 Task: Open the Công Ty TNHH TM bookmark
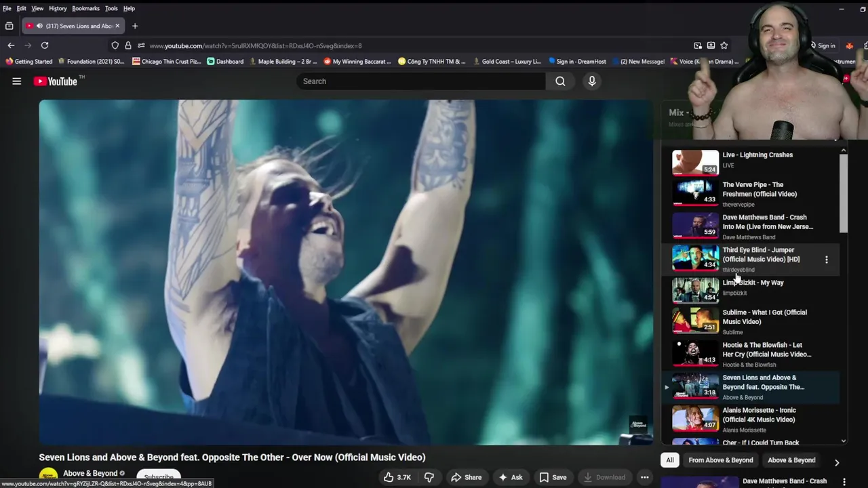click(432, 61)
